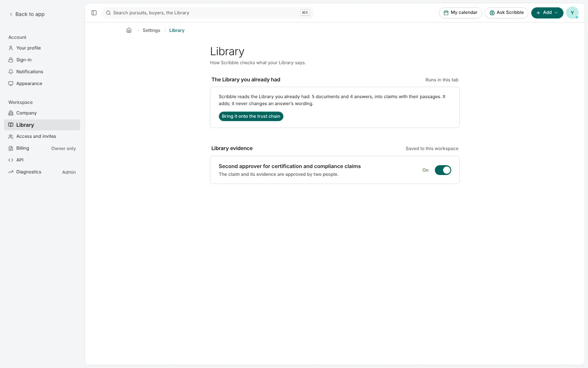The height and width of the screenshot is (368, 588).
Task: Click the plus icon on Add
Action: (538, 13)
